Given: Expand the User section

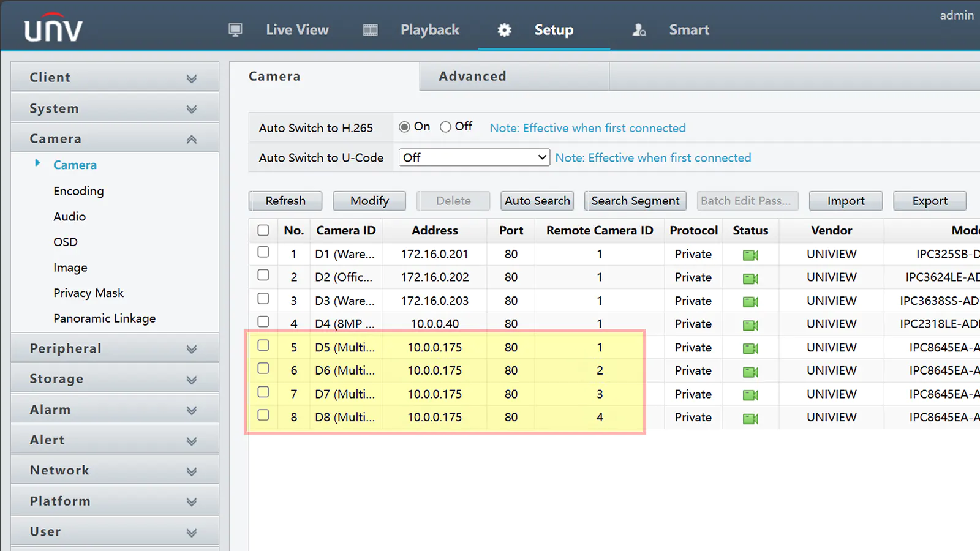Looking at the screenshot, I should (115, 531).
